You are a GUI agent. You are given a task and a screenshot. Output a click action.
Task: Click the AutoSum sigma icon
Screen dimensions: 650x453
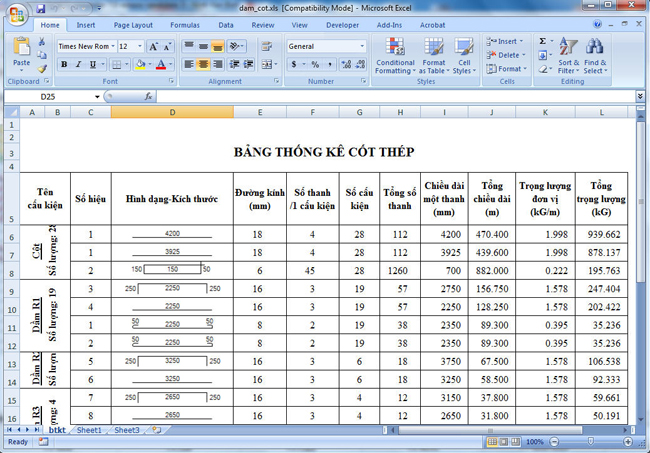click(x=542, y=41)
